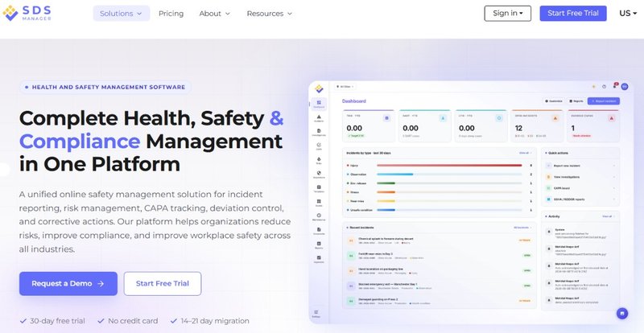Open the Sign in dropdown
This screenshot has height=333, width=644.
508,13
